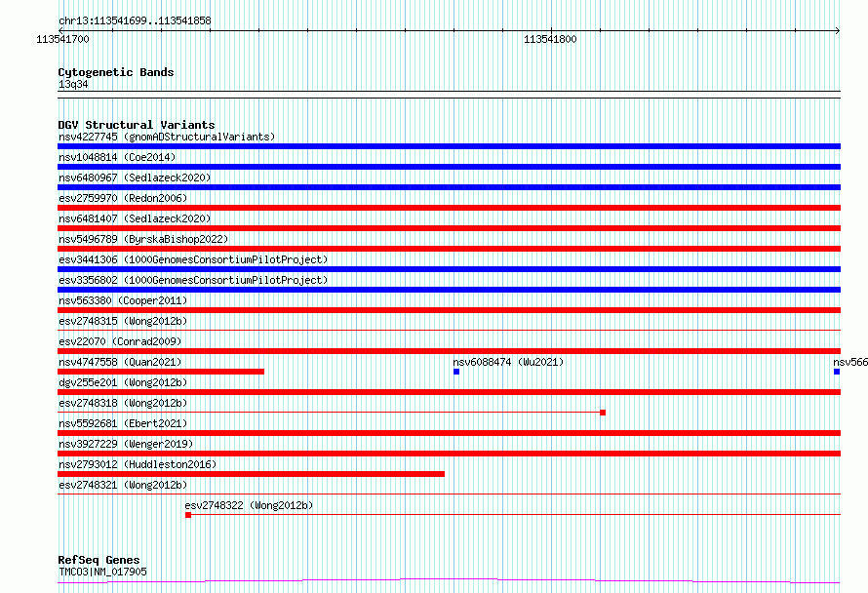Select the red bar under nsv5496789
868x593 pixels.
tap(449, 249)
